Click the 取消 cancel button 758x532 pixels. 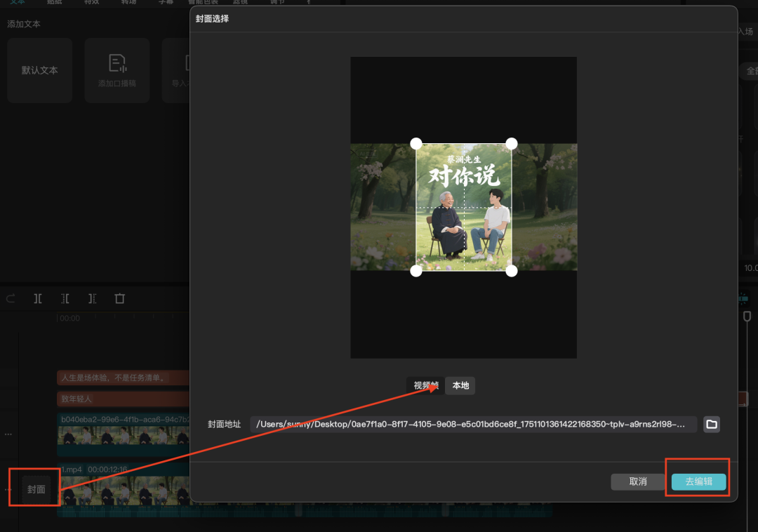[x=637, y=481]
